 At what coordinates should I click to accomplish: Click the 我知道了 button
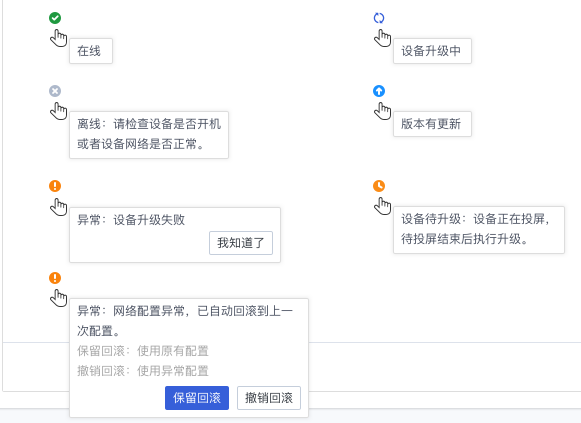click(x=241, y=243)
